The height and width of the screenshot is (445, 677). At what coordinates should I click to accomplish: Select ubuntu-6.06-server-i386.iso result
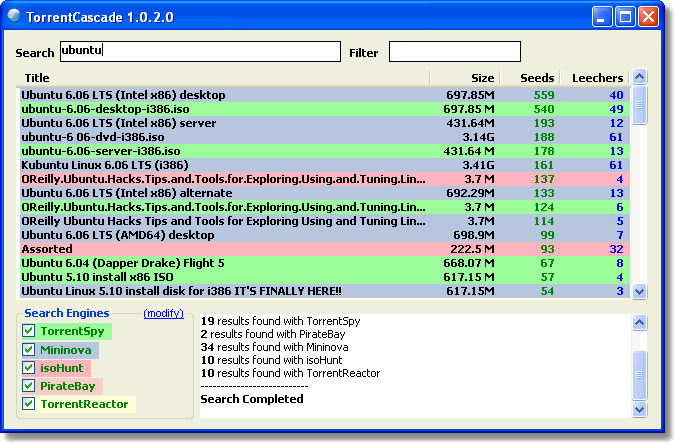325,151
